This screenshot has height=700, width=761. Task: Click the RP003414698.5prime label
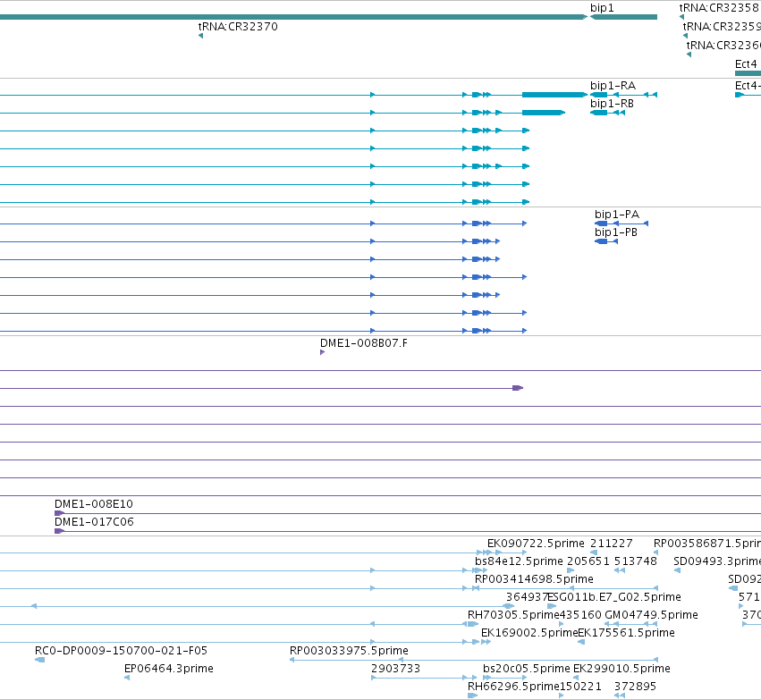[534, 579]
